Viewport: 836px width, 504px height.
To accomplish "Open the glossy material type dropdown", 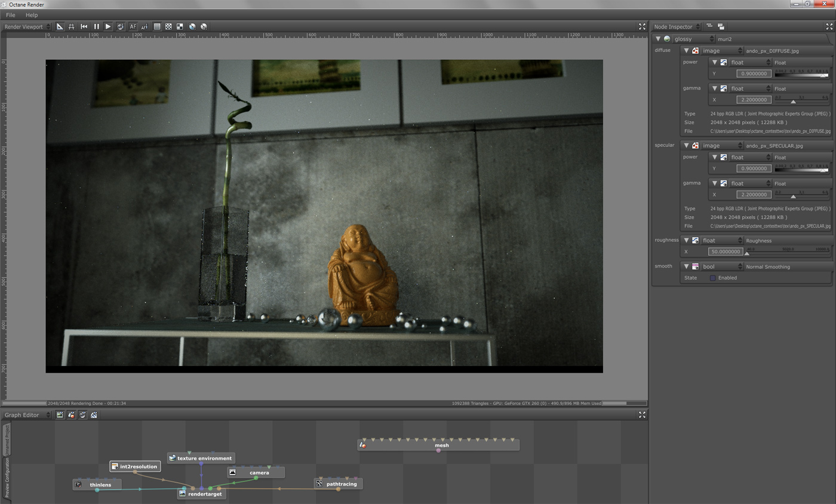I will pyautogui.click(x=694, y=39).
